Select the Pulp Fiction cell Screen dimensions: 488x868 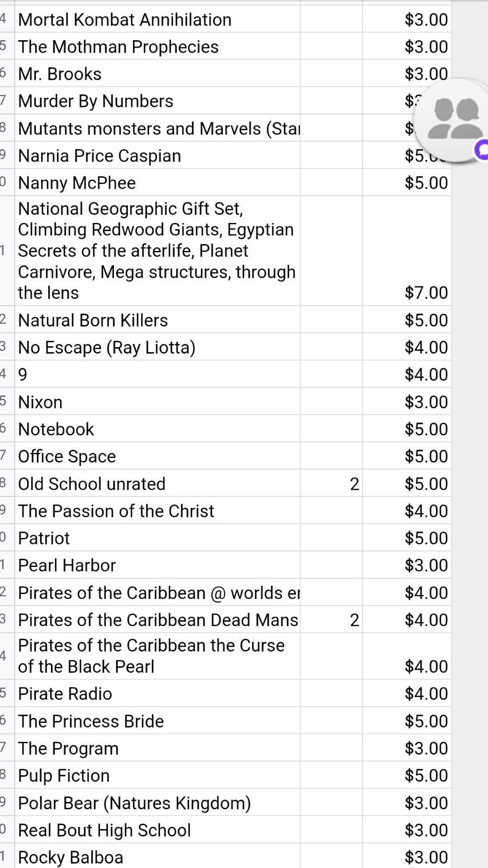(157, 775)
